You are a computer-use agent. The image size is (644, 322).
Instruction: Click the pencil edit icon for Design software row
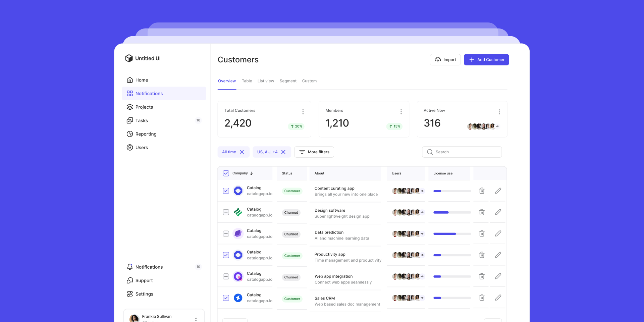tap(498, 212)
